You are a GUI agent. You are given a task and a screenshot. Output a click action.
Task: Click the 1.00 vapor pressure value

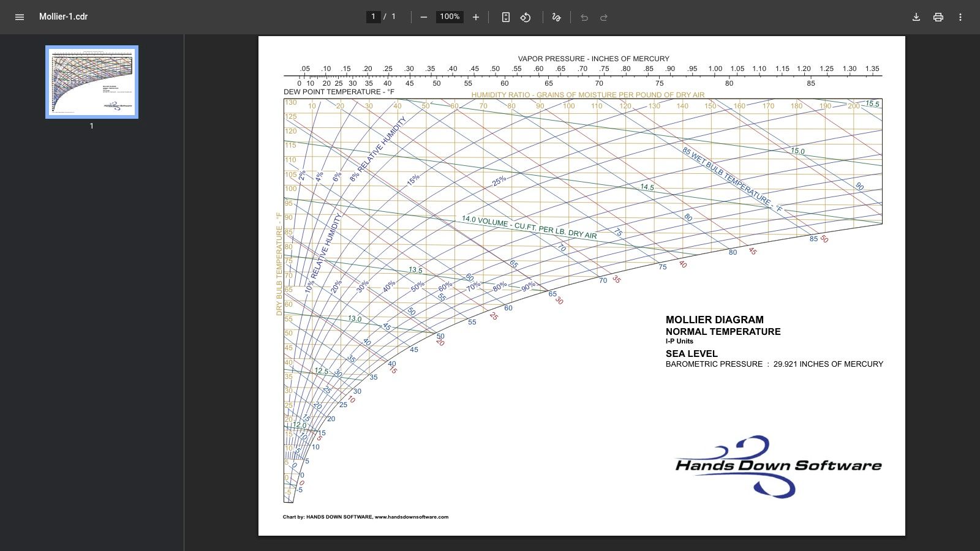click(715, 69)
